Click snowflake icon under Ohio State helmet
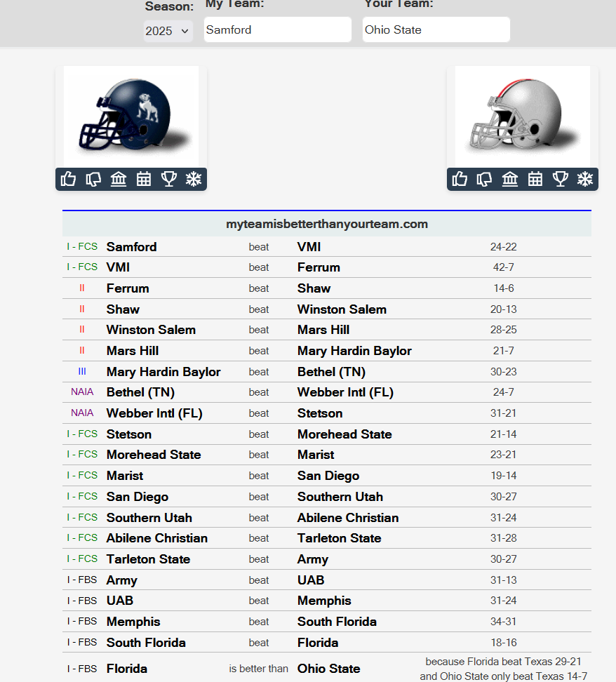This screenshot has width=616, height=682. [x=585, y=179]
